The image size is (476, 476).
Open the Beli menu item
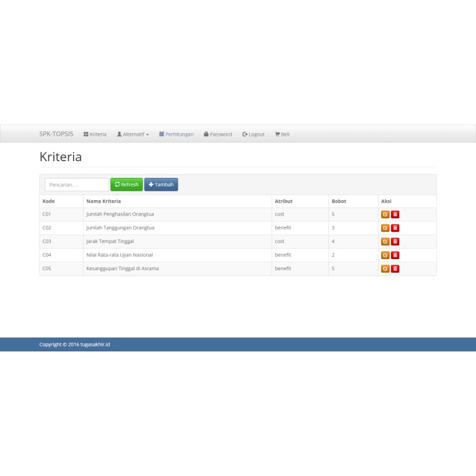[283, 134]
